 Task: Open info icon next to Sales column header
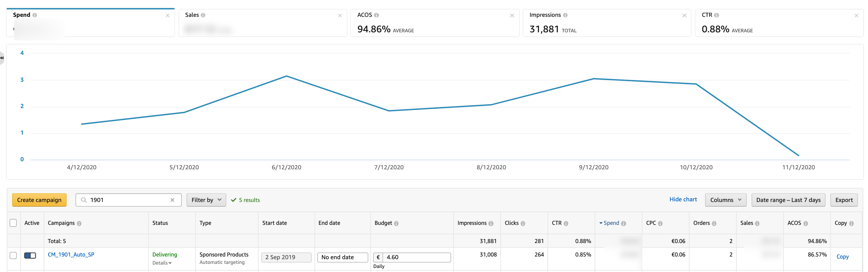[x=757, y=224]
